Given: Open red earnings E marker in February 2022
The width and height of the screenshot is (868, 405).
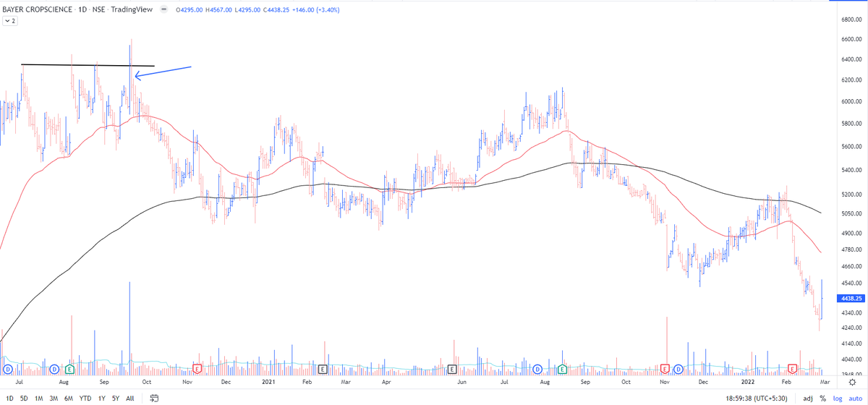Looking at the screenshot, I should (x=792, y=369).
